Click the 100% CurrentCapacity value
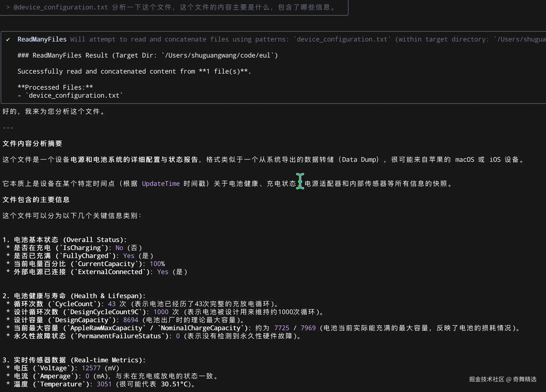The width and height of the screenshot is (546, 392). [x=157, y=264]
